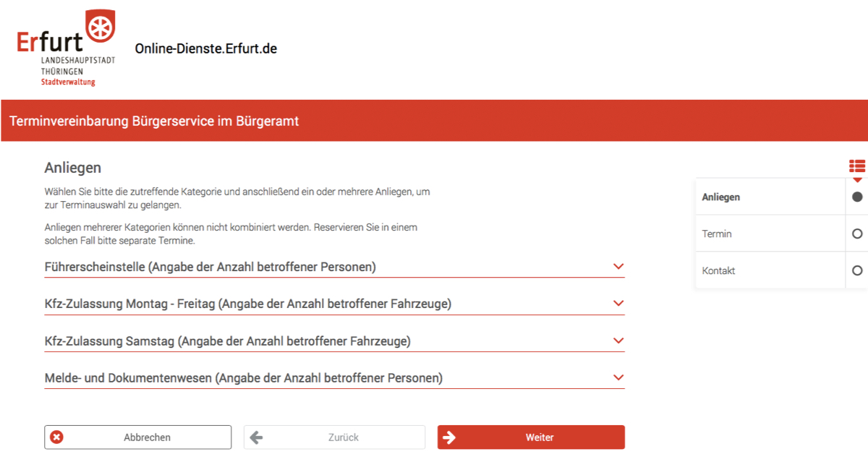The width and height of the screenshot is (868, 470).
Task: Select the Termin step circle
Action: [857, 234]
